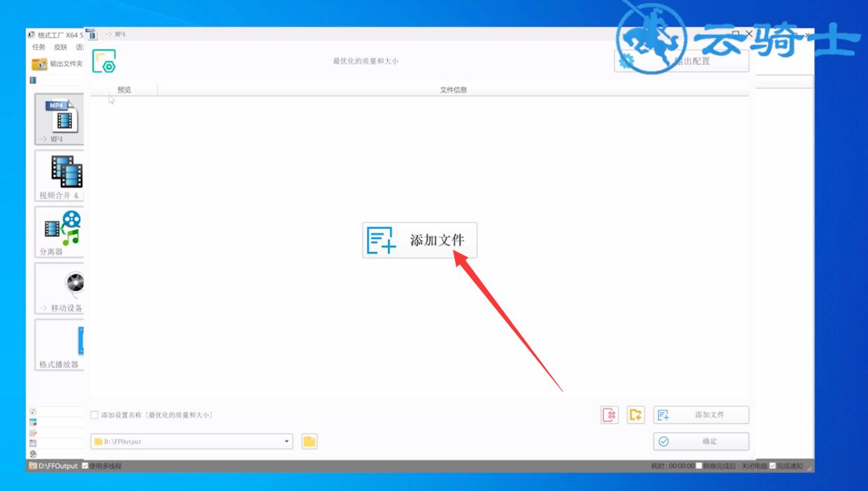868x491 pixels.
Task: Select the -> 移动设备 mobile device tile
Action: coord(59,288)
